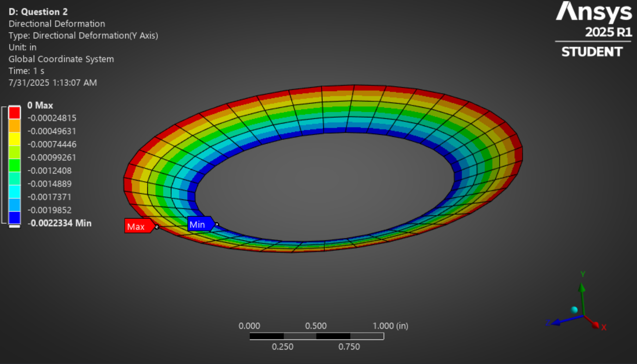Viewport: 637px width, 364px height.
Task: Click the 'Time: 1 s' text
Action: 27,71
